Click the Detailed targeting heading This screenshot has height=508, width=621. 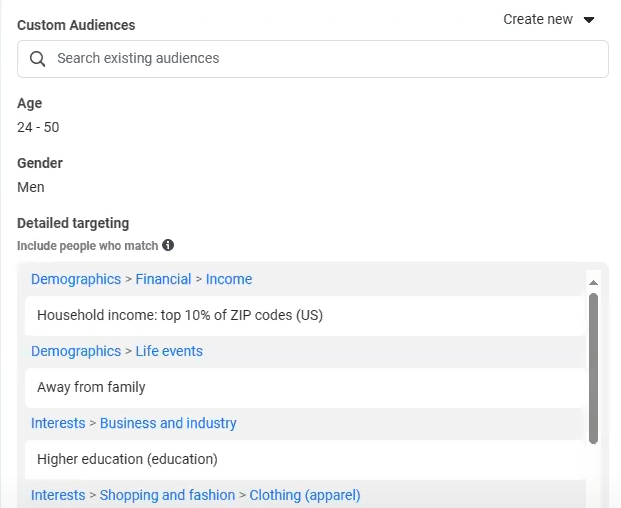pyautogui.click(x=73, y=223)
